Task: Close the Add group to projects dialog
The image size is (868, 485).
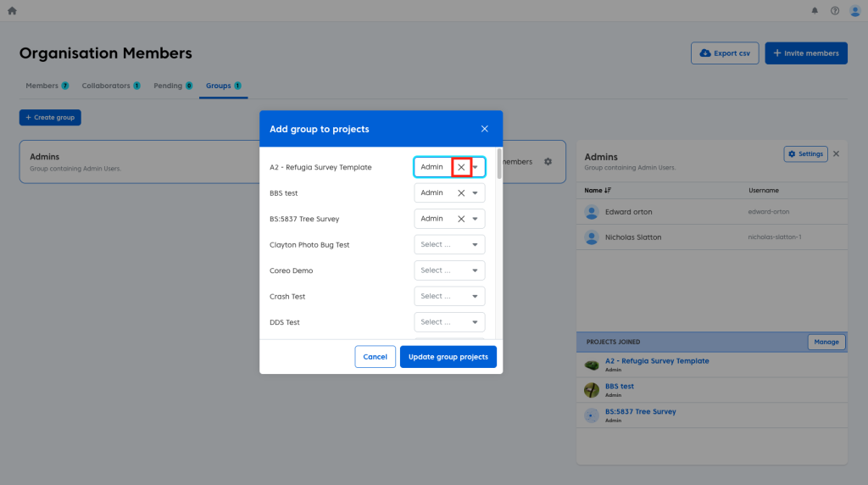Action: point(485,129)
